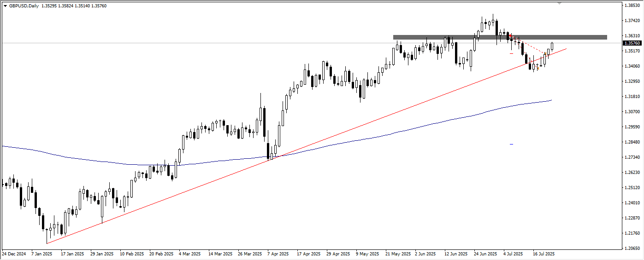Image resolution: width=644 pixels, height=260 pixels.
Task: Select the orange arrow marker near mid-July low
Action: coord(538,69)
